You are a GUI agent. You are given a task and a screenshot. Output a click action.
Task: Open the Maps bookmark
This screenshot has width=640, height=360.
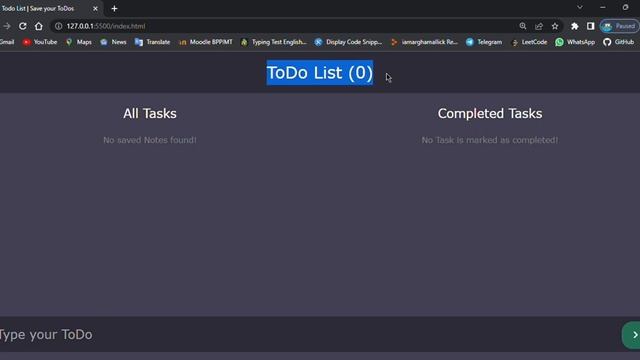[x=79, y=42]
